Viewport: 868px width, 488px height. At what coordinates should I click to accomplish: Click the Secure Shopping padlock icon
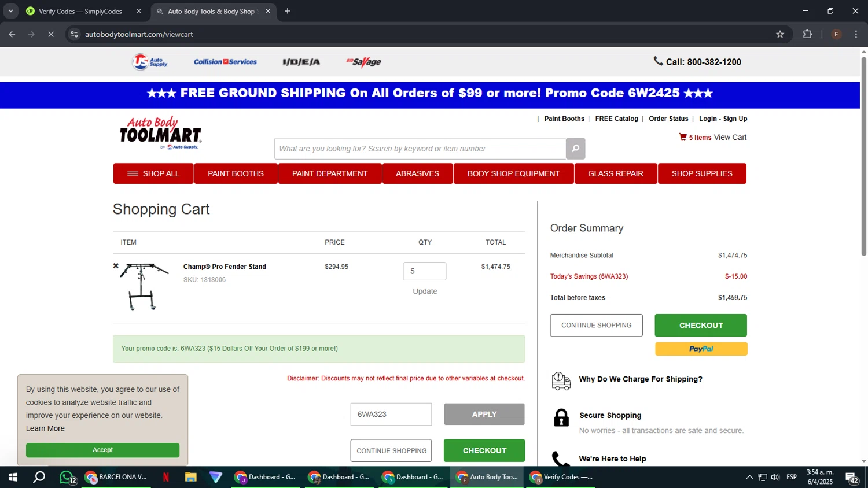pos(561,417)
